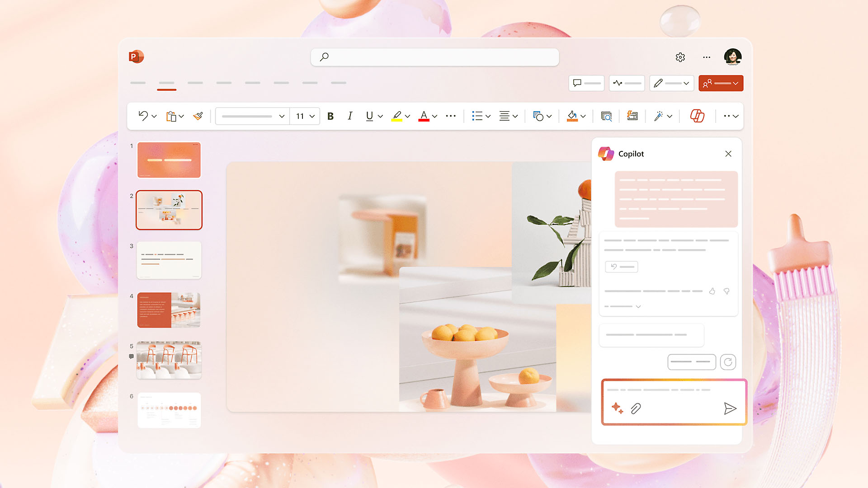Toggle the comment/annotation view icon
The height and width of the screenshot is (488, 868).
[576, 84]
